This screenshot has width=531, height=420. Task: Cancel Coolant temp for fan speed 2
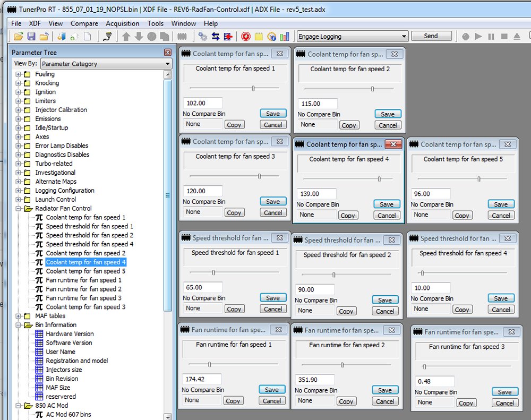388,125
